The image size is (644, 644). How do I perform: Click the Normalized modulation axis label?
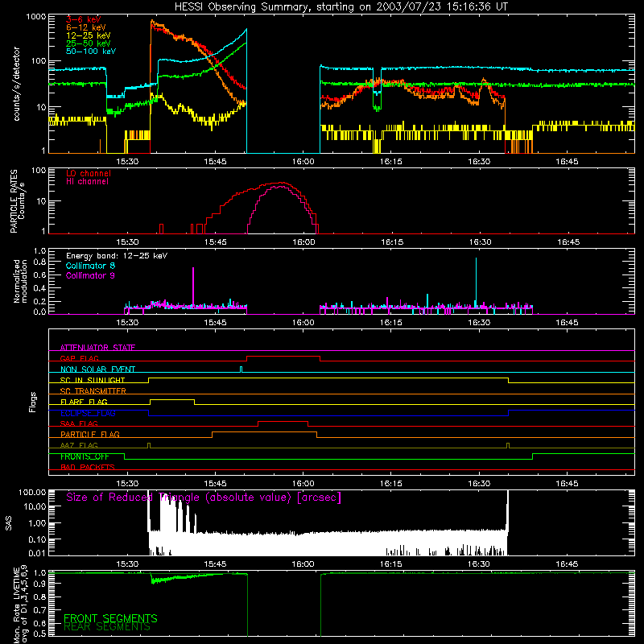[x=20, y=281]
